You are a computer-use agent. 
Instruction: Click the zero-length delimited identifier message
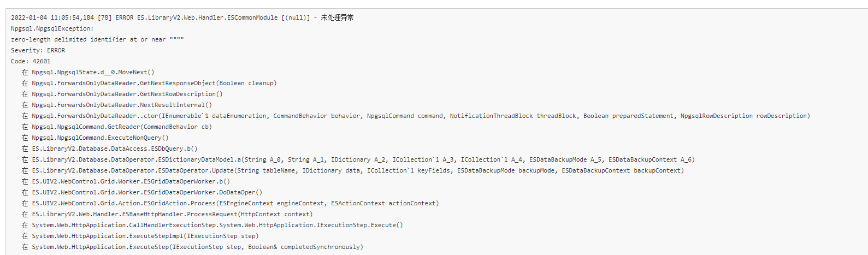click(x=97, y=39)
